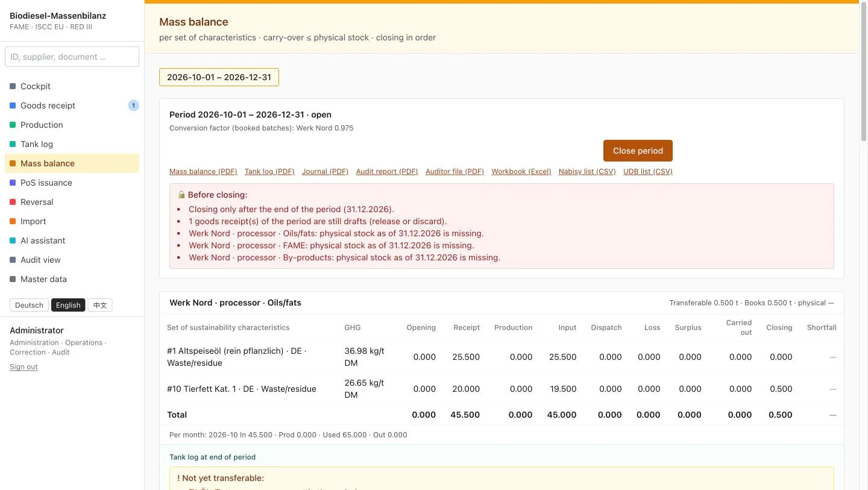Open Journal (PDF) link
The width and height of the screenshot is (868, 490).
pyautogui.click(x=325, y=171)
